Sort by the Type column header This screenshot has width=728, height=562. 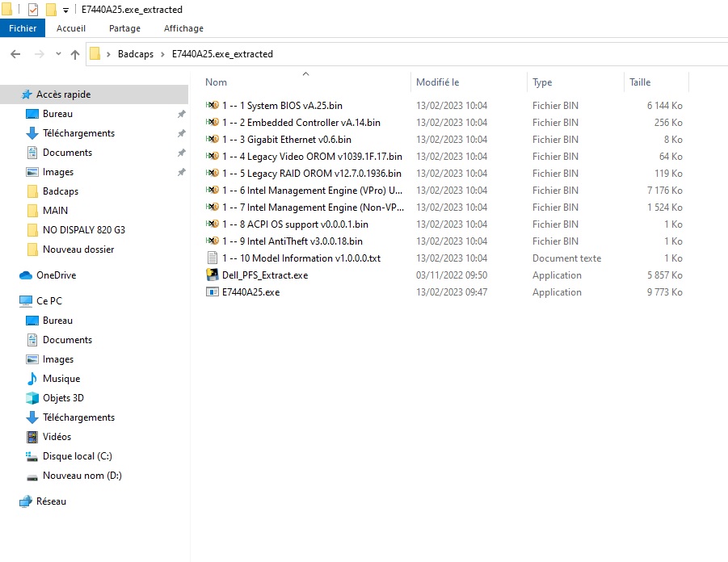tap(542, 82)
